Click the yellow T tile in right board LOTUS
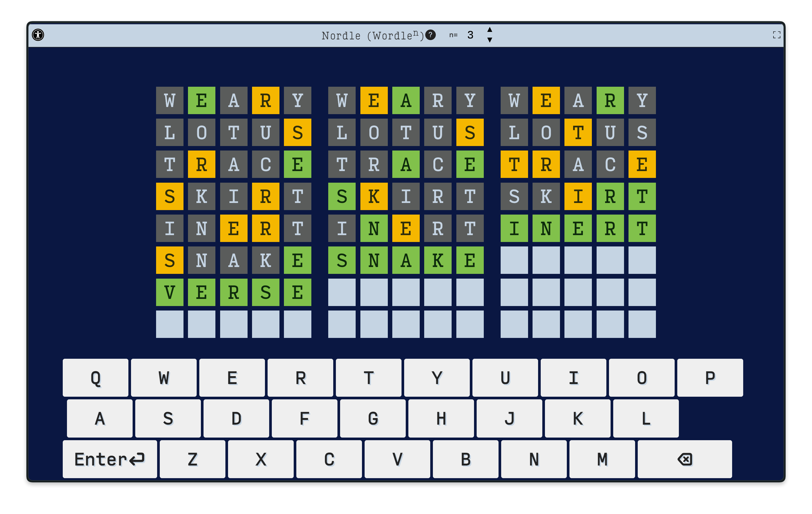 [x=578, y=132]
